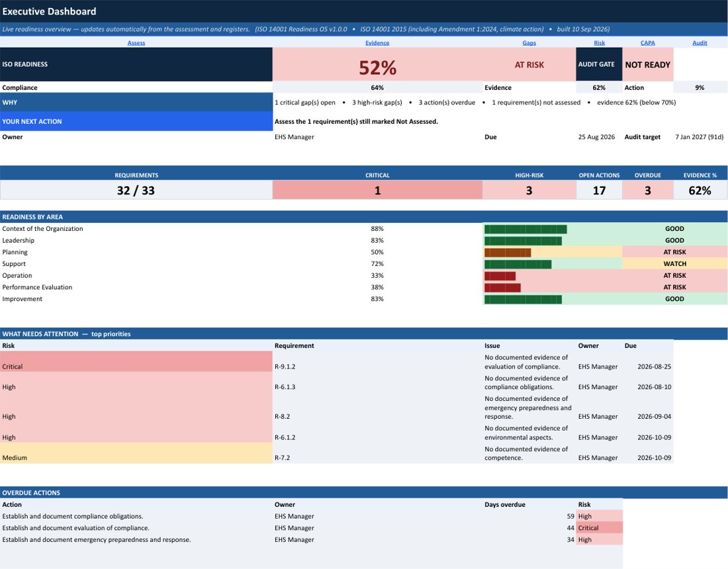This screenshot has height=569, width=728.
Task: Select the Open Actions value 17
Action: pos(599,191)
